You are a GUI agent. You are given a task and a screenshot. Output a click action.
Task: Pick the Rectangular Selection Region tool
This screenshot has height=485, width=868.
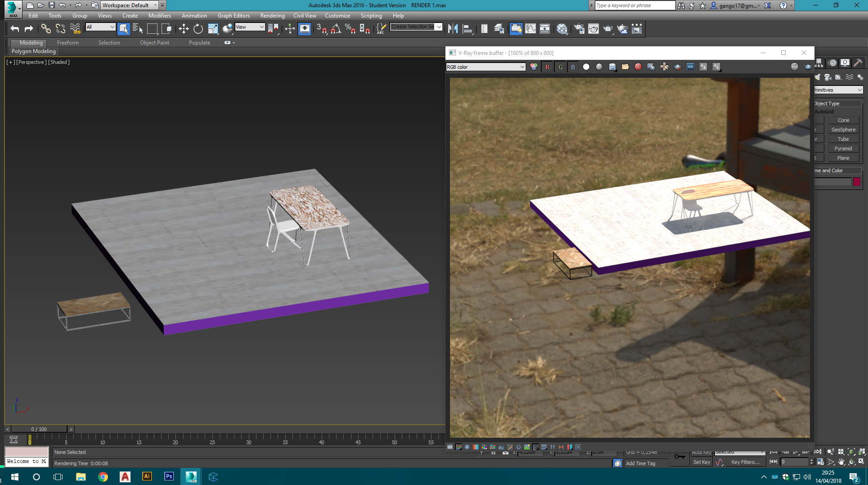(153, 29)
